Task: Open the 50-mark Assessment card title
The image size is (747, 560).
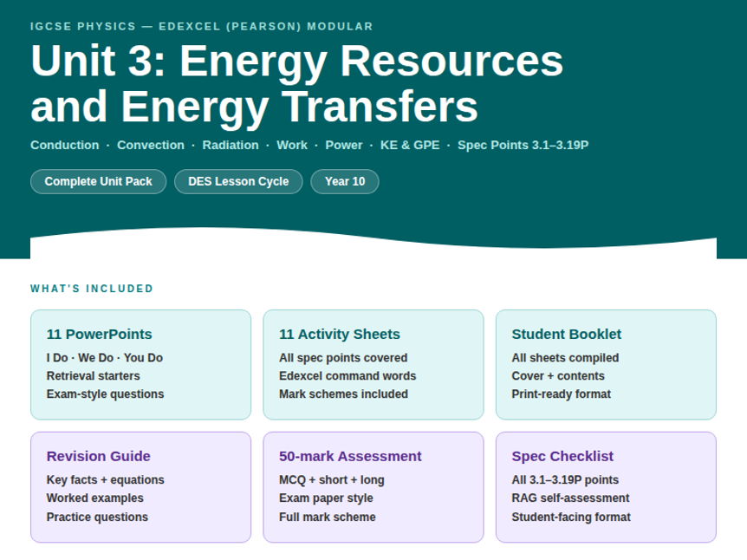Action: 350,456
